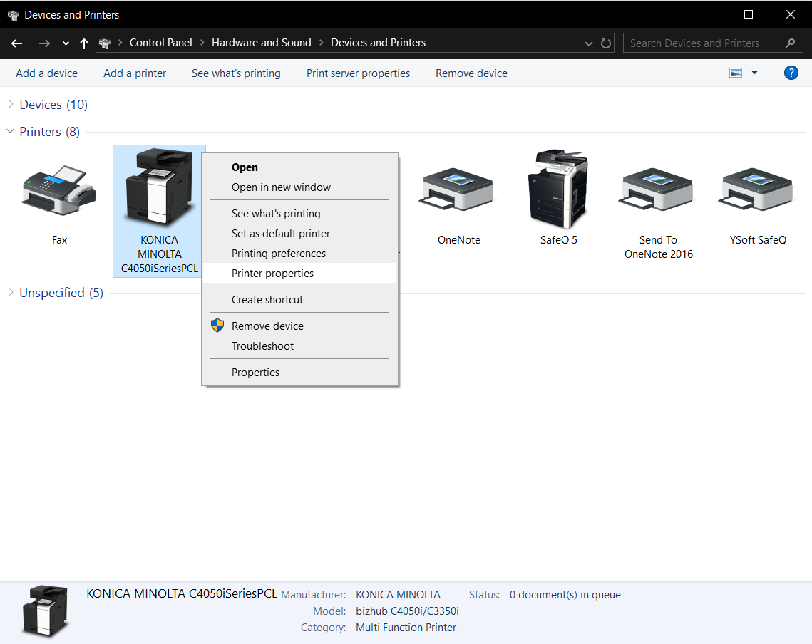Image resolution: width=812 pixels, height=644 pixels.
Task: Open Help using the question mark icon
Action: 791,72
